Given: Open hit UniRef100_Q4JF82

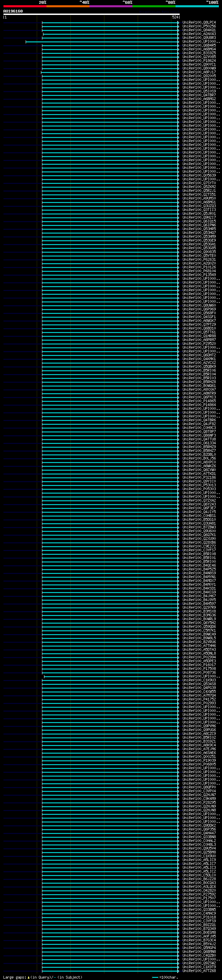Looking at the screenshot, I should [x=199, y=424].
